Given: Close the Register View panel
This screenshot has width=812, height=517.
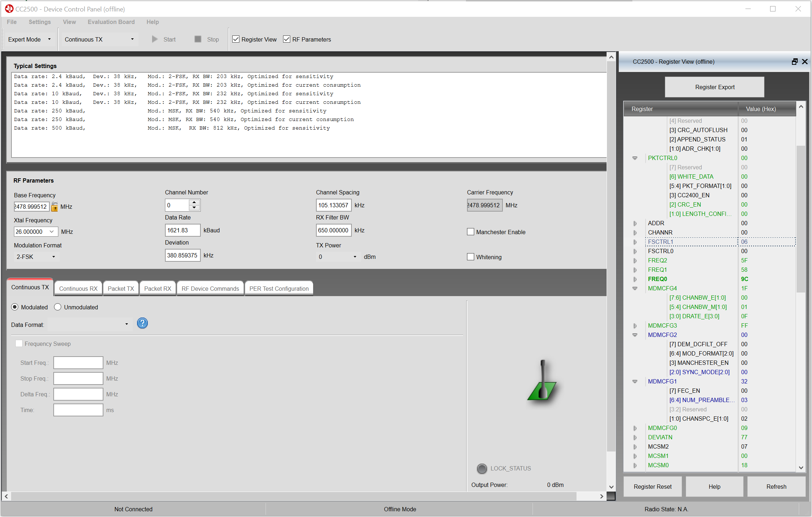Looking at the screenshot, I should coord(805,62).
